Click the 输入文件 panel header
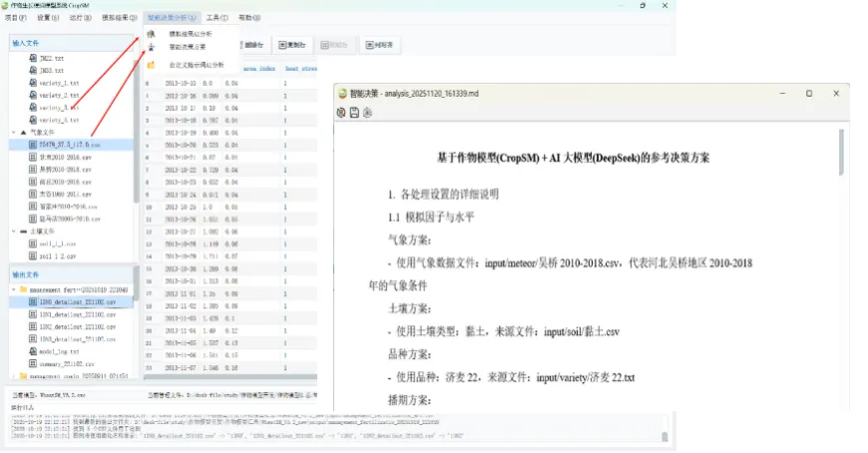The width and height of the screenshot is (868, 453). pyautogui.click(x=72, y=43)
